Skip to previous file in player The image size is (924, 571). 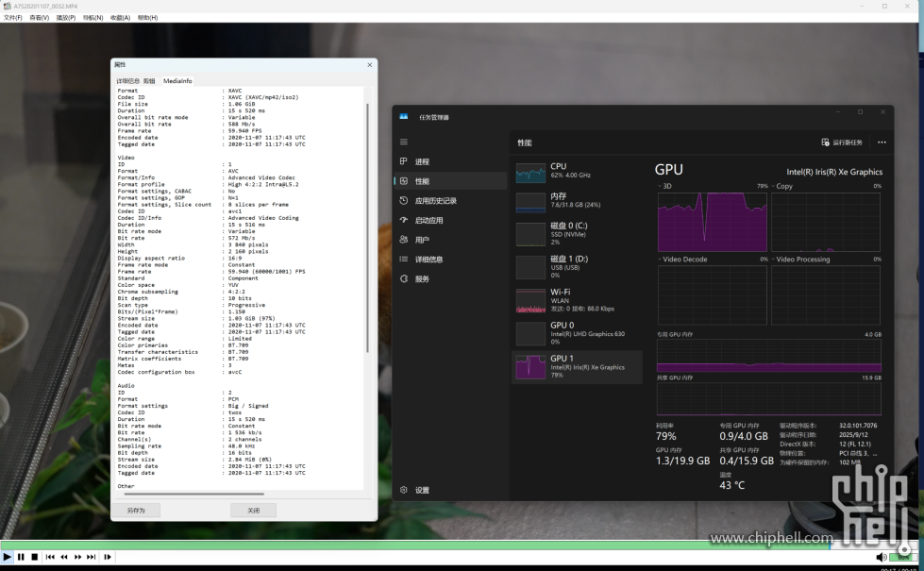pos(50,557)
